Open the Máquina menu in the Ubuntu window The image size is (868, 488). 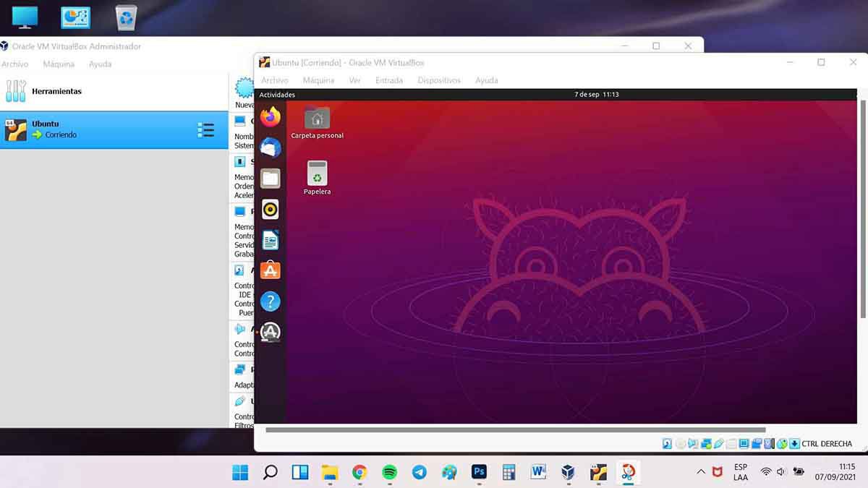pos(318,80)
